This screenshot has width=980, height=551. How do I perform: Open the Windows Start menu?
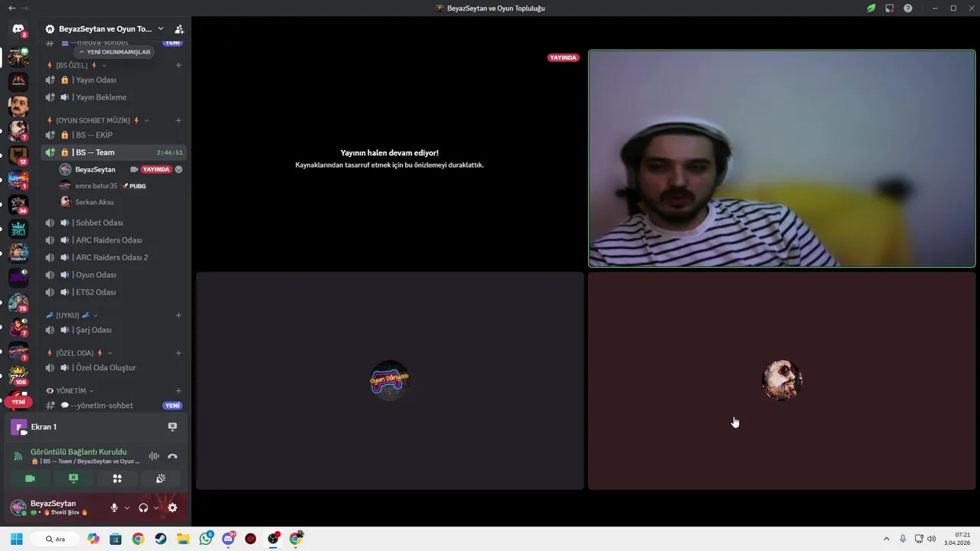(16, 539)
